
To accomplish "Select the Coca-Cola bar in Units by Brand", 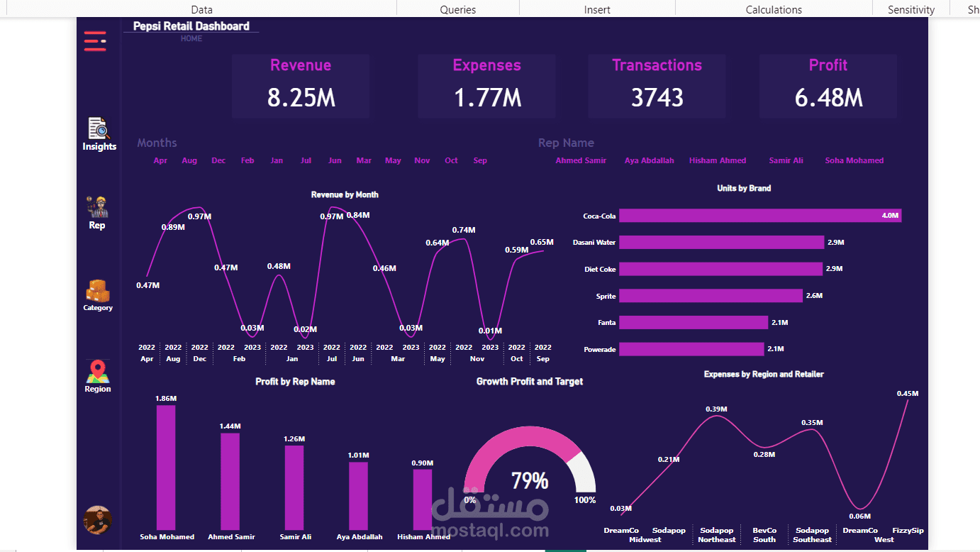I will point(760,216).
